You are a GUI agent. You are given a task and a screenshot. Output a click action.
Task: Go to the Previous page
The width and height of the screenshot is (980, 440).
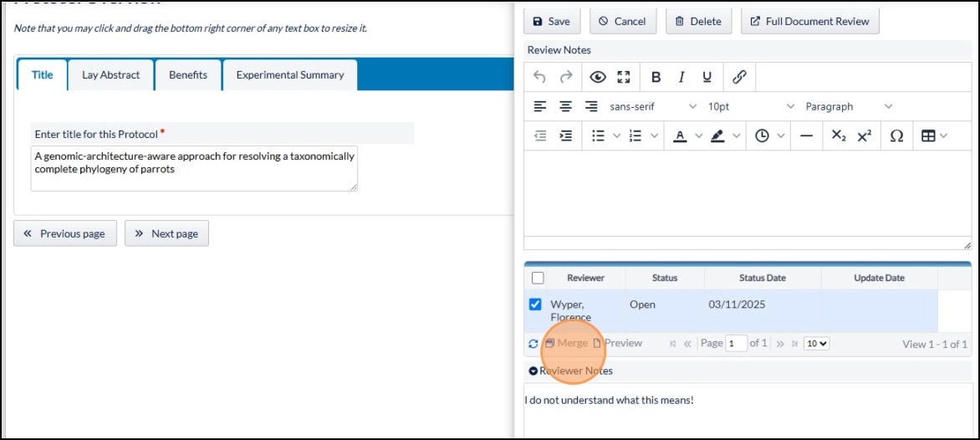(65, 233)
